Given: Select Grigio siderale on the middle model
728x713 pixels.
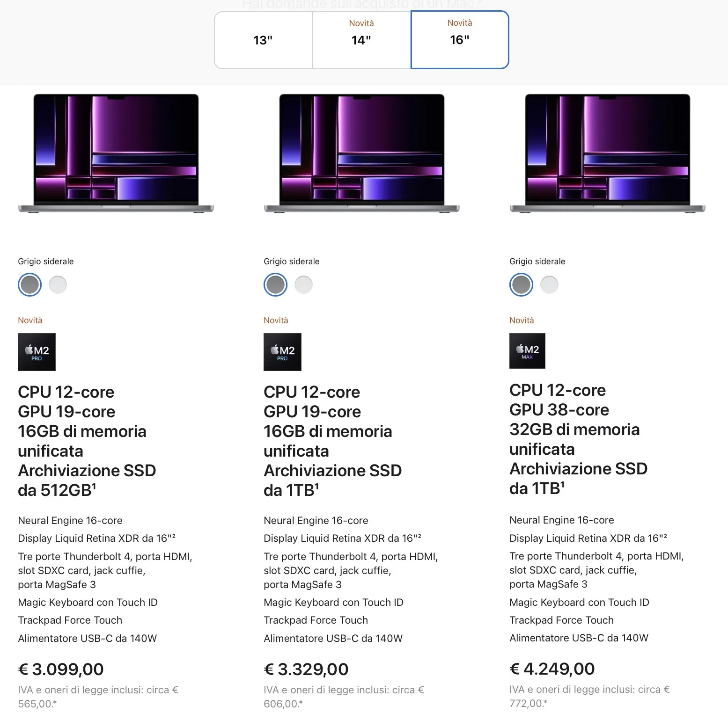Looking at the screenshot, I should tap(275, 284).
